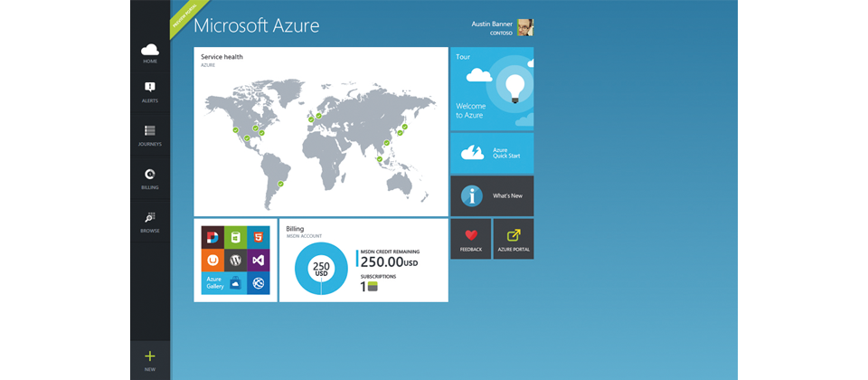Click the green SQL database gallery icon
868x380 pixels.
pos(236,237)
